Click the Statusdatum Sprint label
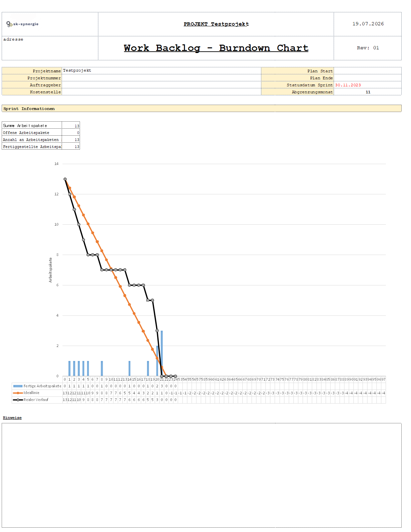Image resolution: width=411 pixels, height=532 pixels. click(310, 85)
